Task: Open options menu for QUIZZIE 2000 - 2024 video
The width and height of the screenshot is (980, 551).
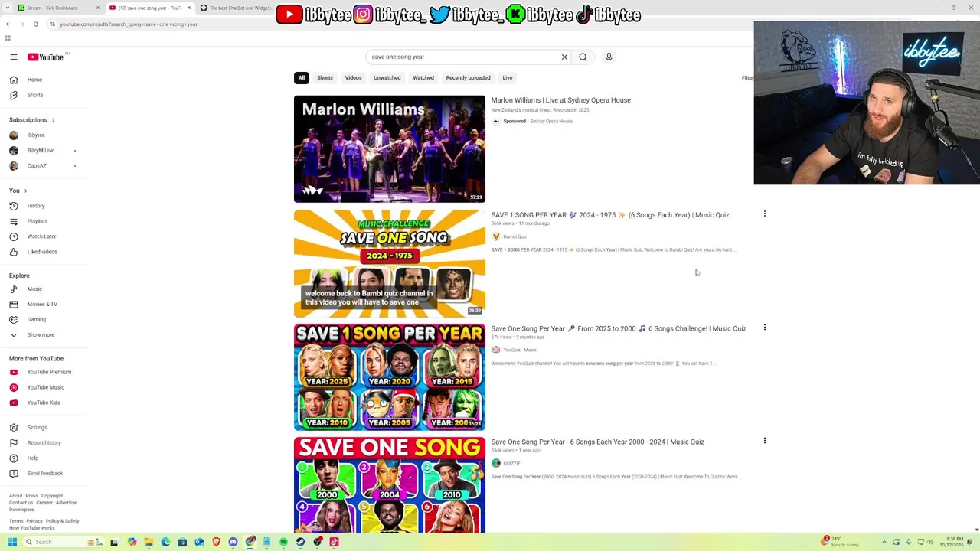Action: 764,441
